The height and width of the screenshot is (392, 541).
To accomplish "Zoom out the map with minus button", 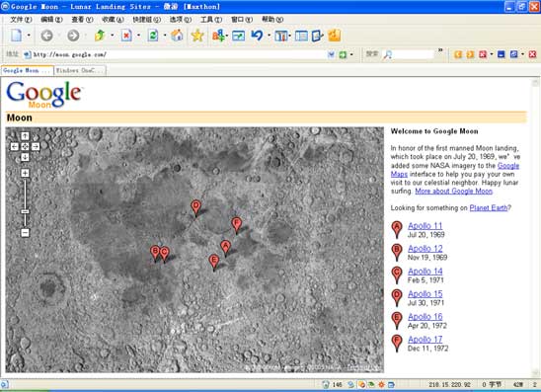I will [25, 233].
